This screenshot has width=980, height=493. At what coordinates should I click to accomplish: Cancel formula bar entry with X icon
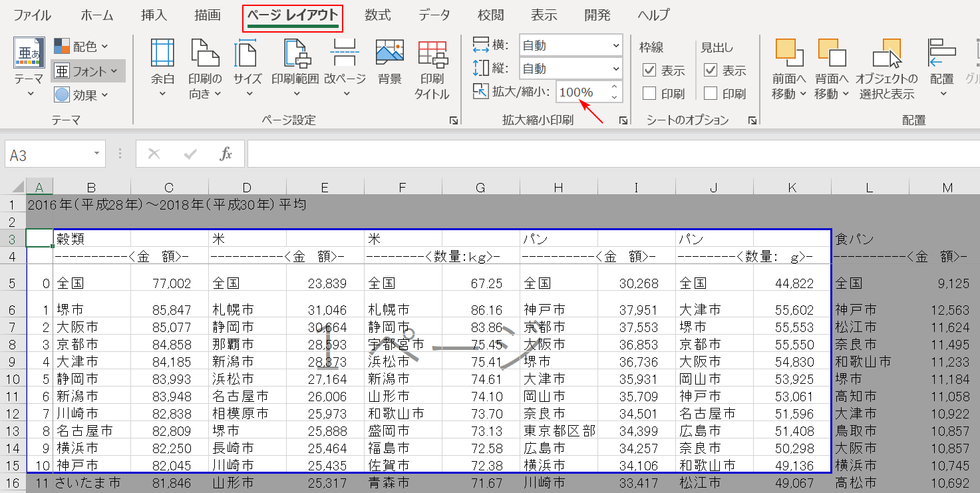(x=154, y=154)
